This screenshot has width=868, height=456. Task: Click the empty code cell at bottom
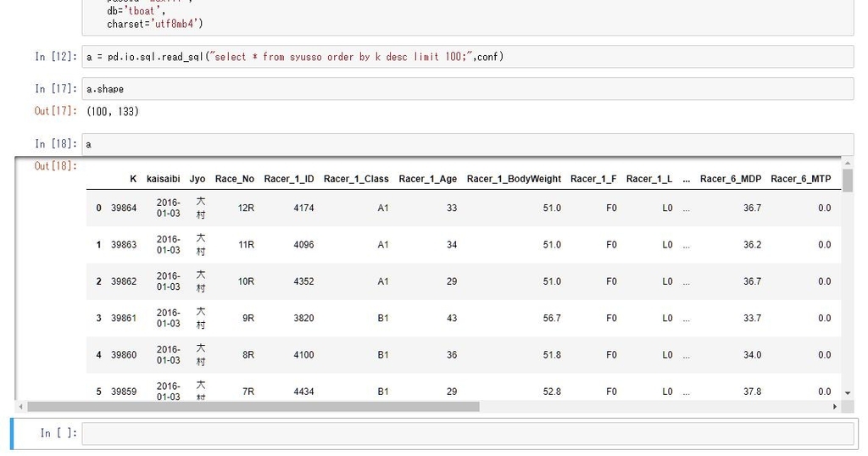click(468, 433)
